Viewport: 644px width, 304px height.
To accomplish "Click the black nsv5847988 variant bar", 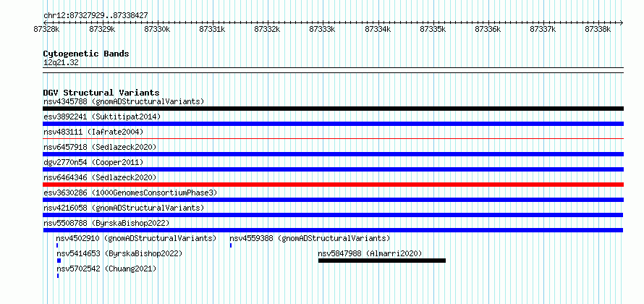I will point(382,261).
